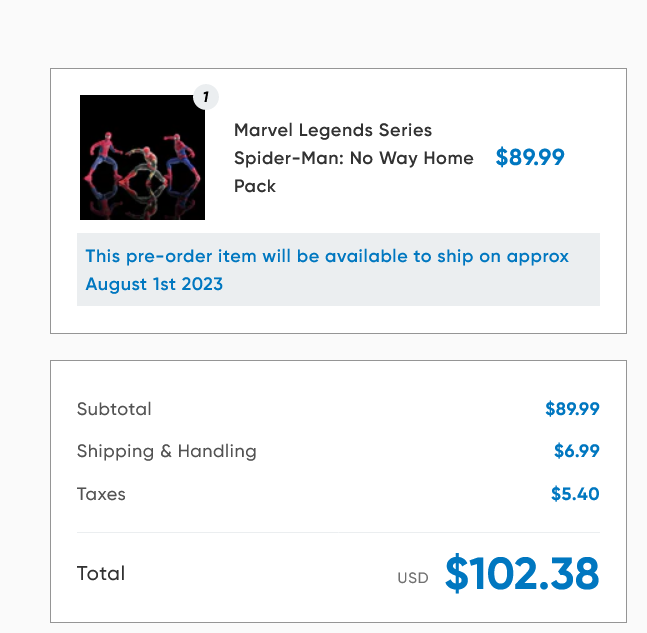Select the Subtotal amount $89.99
This screenshot has width=647, height=633.
(572, 409)
